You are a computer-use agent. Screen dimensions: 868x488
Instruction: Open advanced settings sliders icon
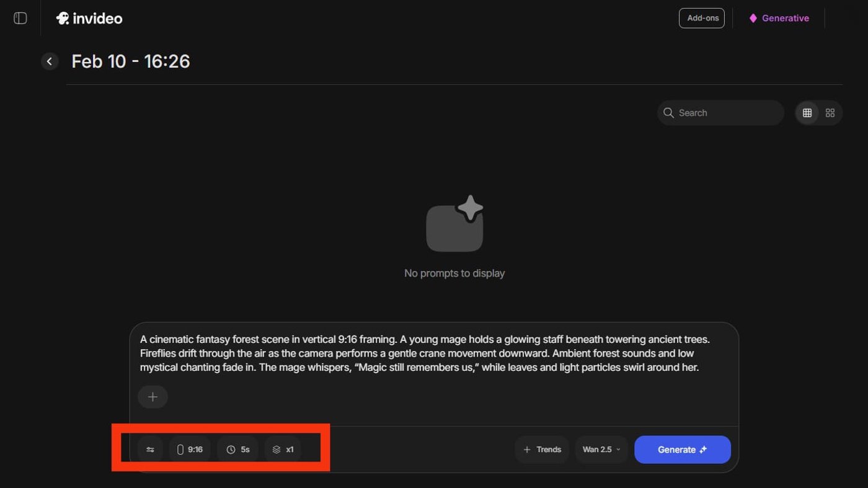150,450
